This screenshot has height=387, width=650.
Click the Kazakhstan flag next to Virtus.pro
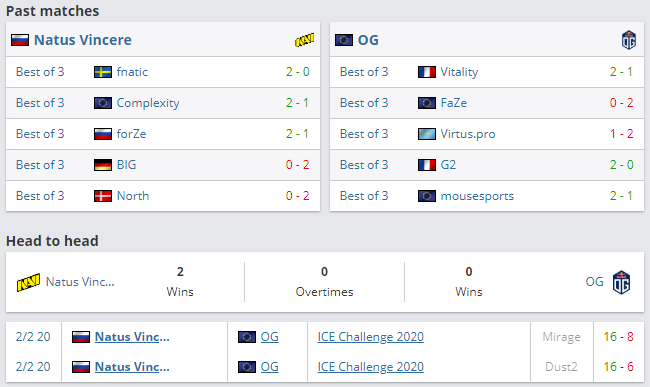coord(427,134)
